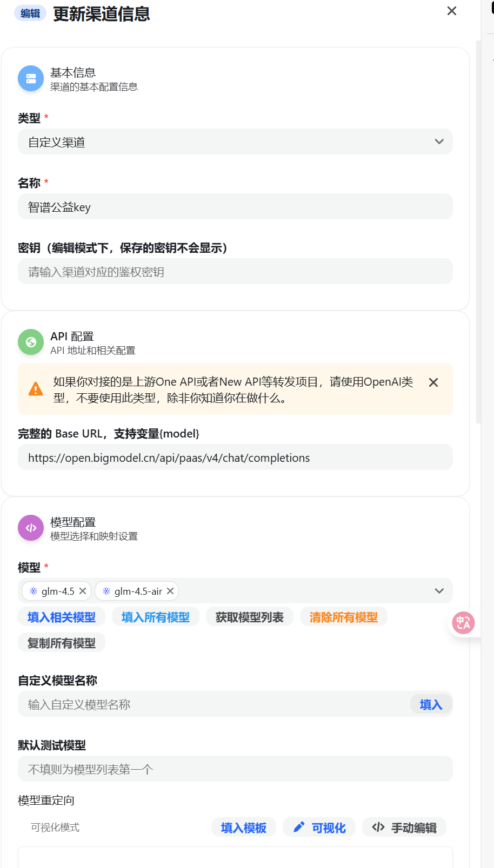
Task: Expand the model selection dropdown arrow
Action: pos(439,591)
